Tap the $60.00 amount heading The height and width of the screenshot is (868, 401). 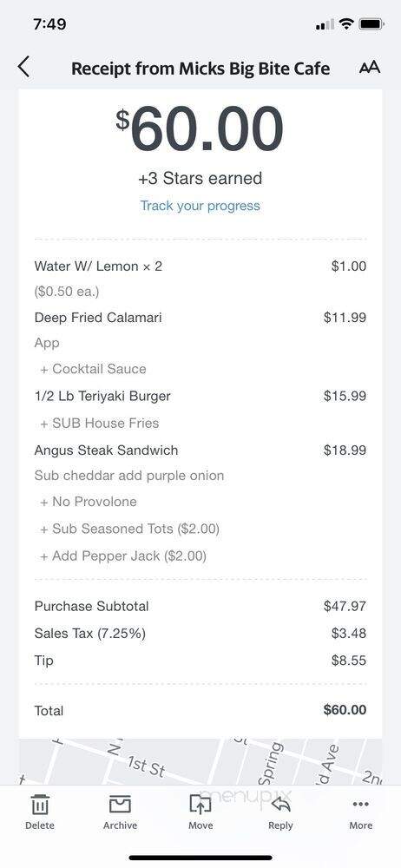200,129
